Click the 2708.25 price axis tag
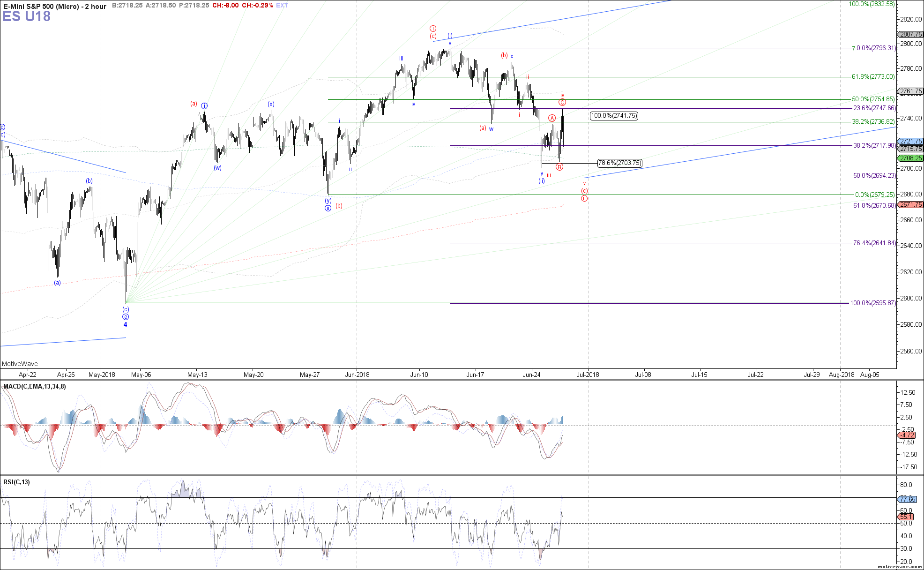This screenshot has width=924, height=570. click(911, 158)
